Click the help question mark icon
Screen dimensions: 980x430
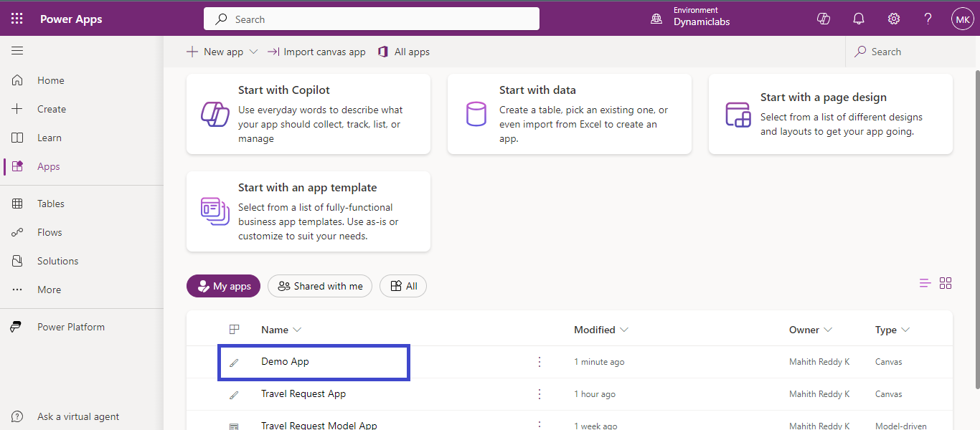[928, 19]
